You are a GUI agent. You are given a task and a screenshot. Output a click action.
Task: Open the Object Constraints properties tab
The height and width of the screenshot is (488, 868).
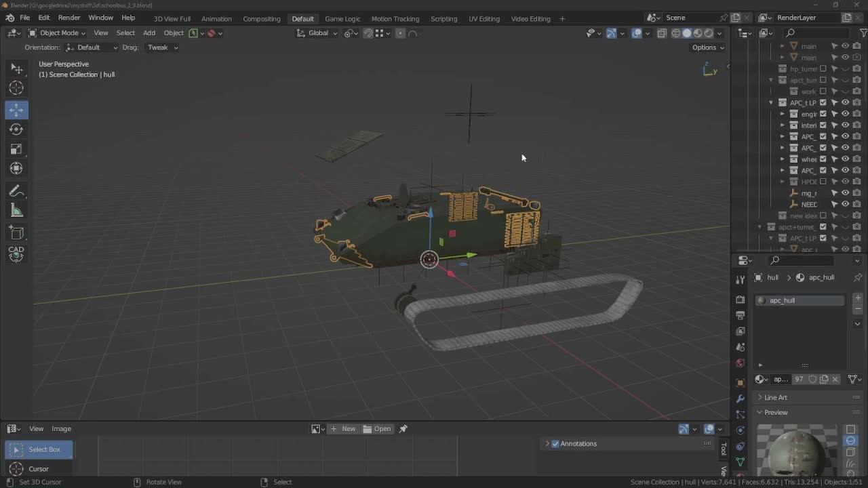coord(740,447)
